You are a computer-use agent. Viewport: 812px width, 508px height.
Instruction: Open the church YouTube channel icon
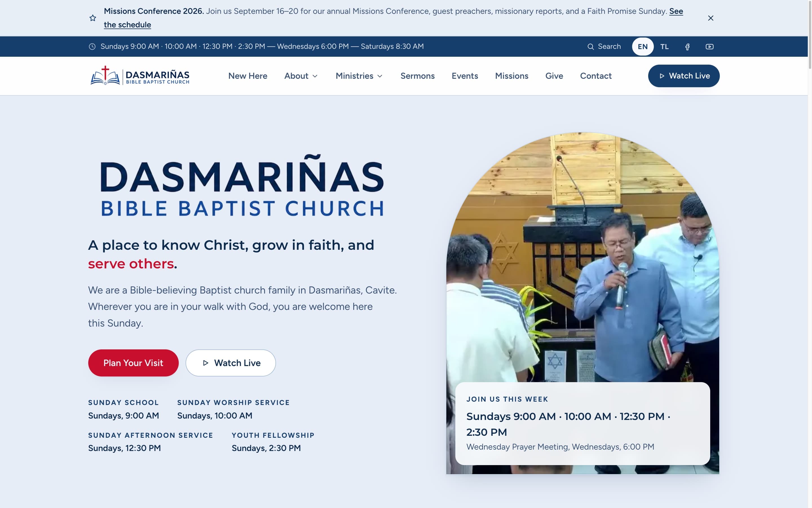(709, 47)
